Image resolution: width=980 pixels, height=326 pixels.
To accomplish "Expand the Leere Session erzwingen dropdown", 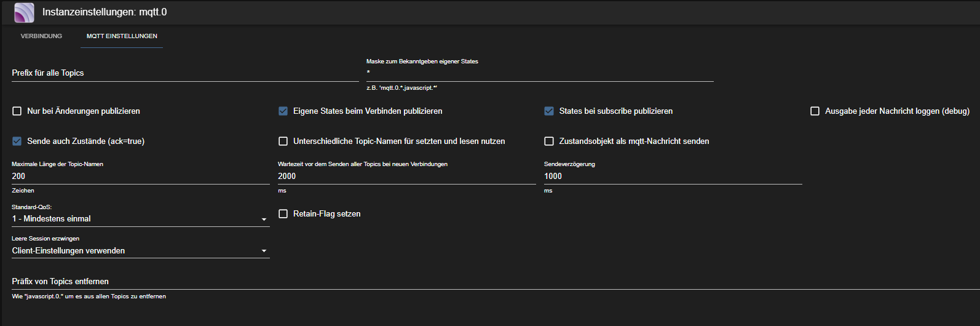I will 140,251.
